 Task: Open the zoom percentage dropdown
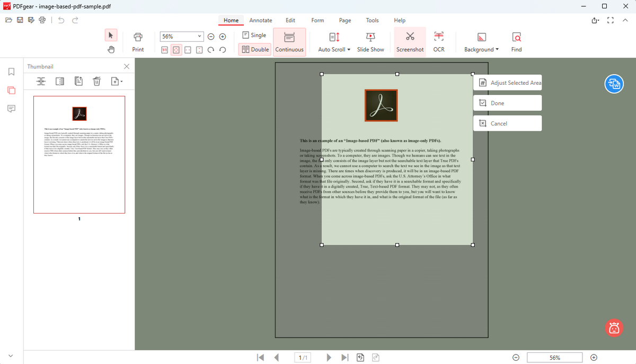click(x=199, y=37)
